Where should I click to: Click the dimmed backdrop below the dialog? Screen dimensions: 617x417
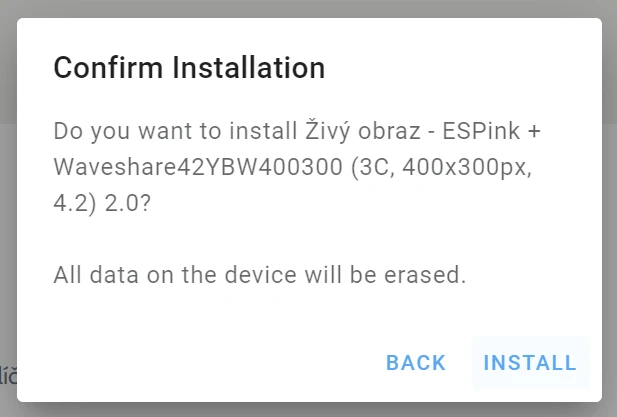coord(300,410)
